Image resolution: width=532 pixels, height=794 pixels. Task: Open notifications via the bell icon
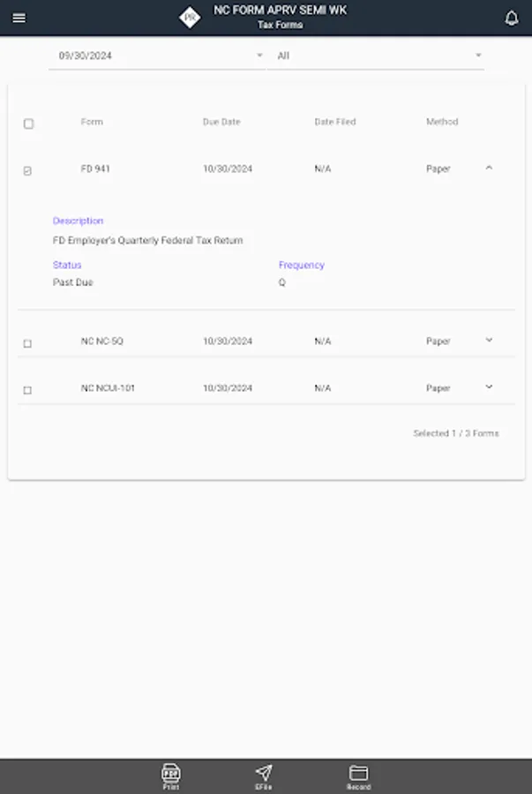coord(510,18)
